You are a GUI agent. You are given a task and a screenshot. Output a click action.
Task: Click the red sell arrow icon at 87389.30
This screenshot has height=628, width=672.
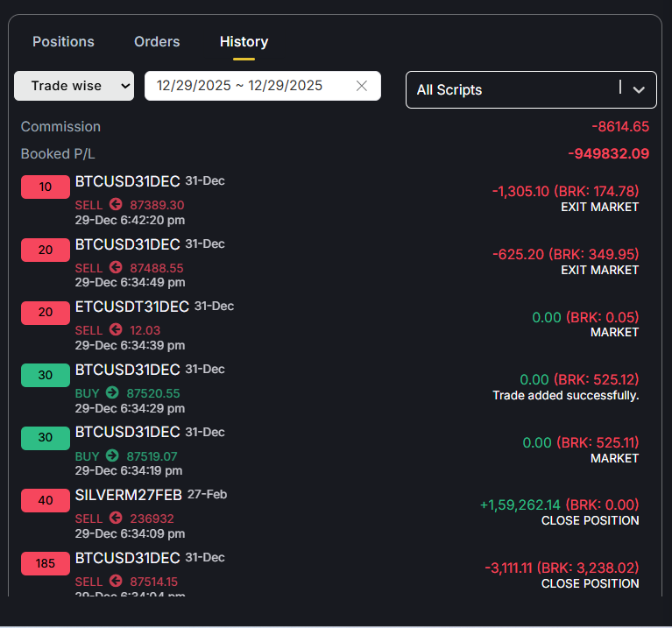115,205
